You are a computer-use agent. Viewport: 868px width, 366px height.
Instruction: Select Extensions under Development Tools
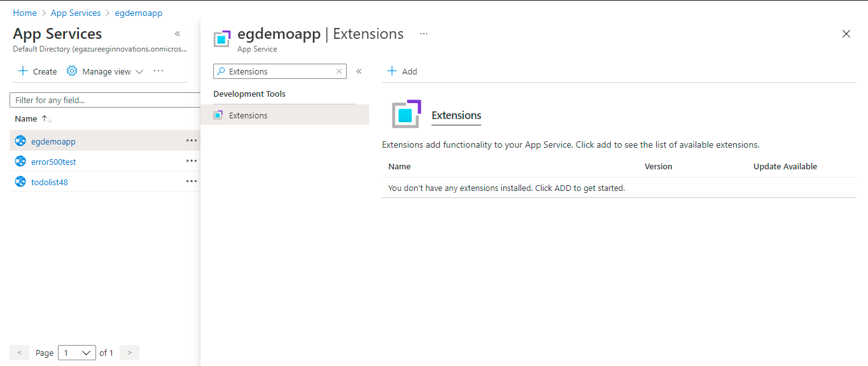coord(284,115)
